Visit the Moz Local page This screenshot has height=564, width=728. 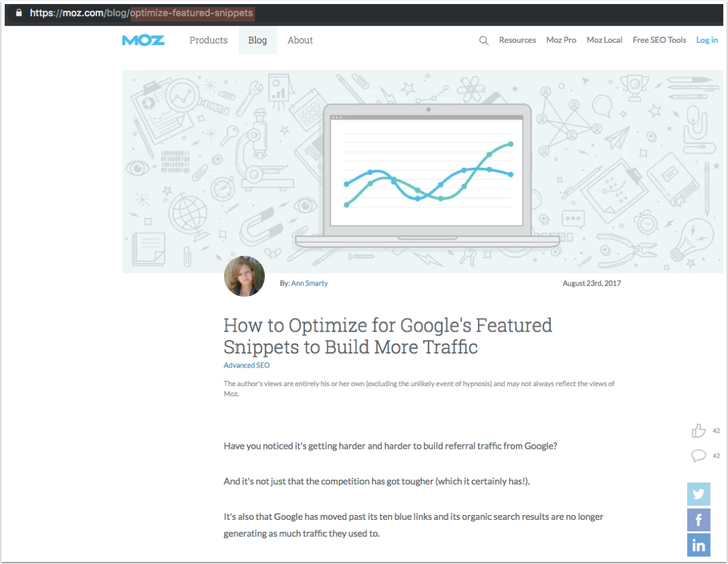(x=604, y=40)
